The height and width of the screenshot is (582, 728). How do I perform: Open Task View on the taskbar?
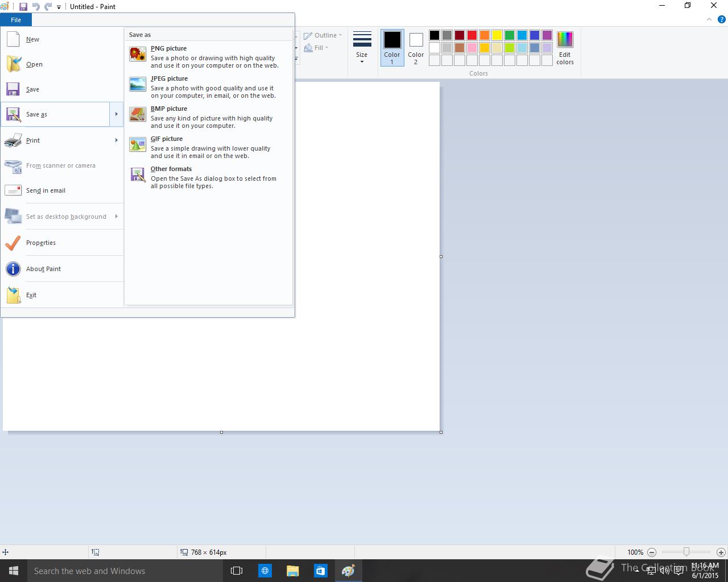pyautogui.click(x=237, y=571)
